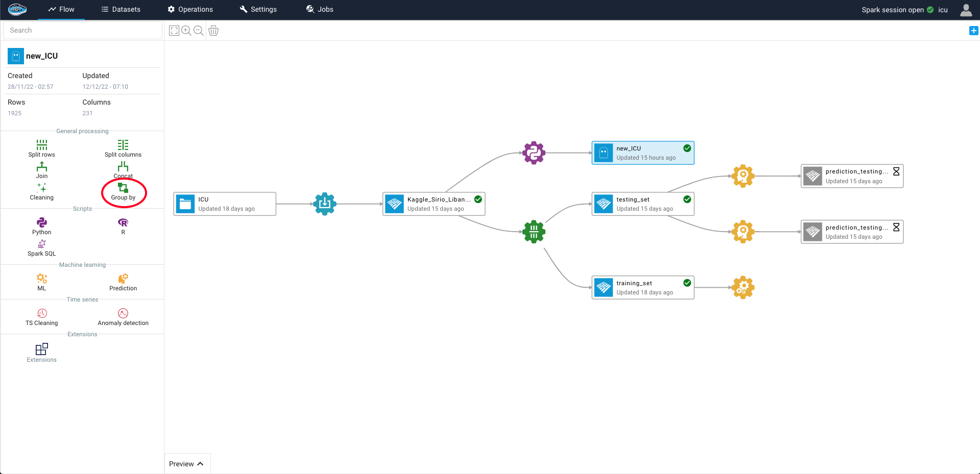Switch to the Datasets tab
This screenshot has height=474, width=980.
121,10
